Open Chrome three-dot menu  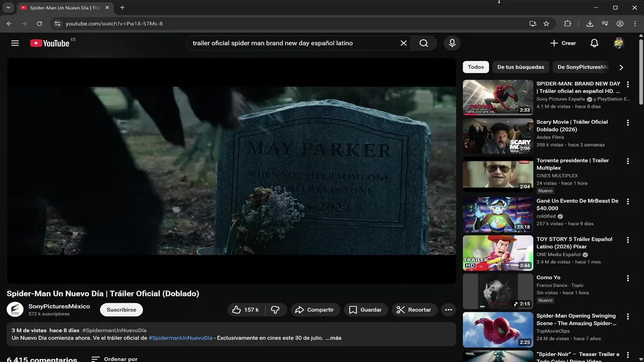tap(635, 24)
